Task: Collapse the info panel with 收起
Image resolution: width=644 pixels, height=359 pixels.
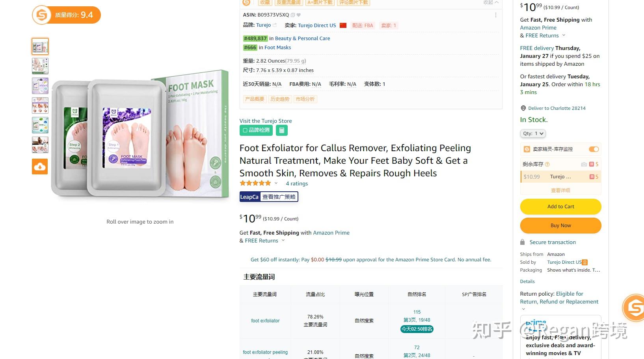Action: pos(491,2)
